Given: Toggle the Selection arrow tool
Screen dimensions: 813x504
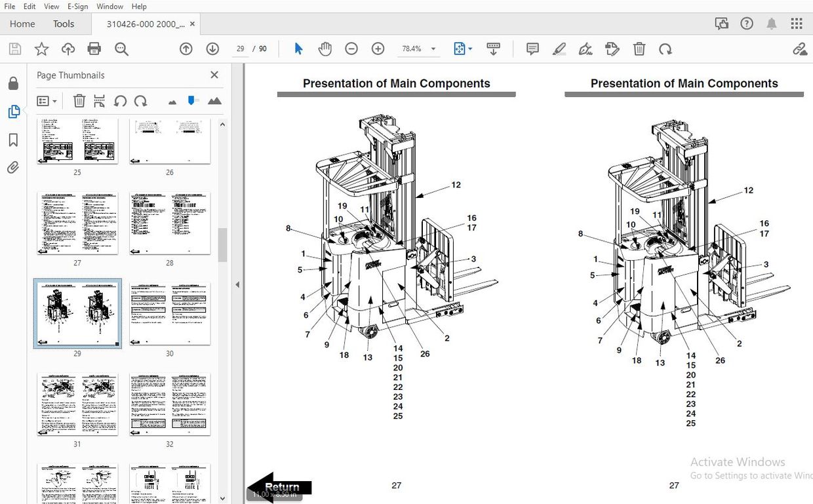Looking at the screenshot, I should (x=298, y=48).
